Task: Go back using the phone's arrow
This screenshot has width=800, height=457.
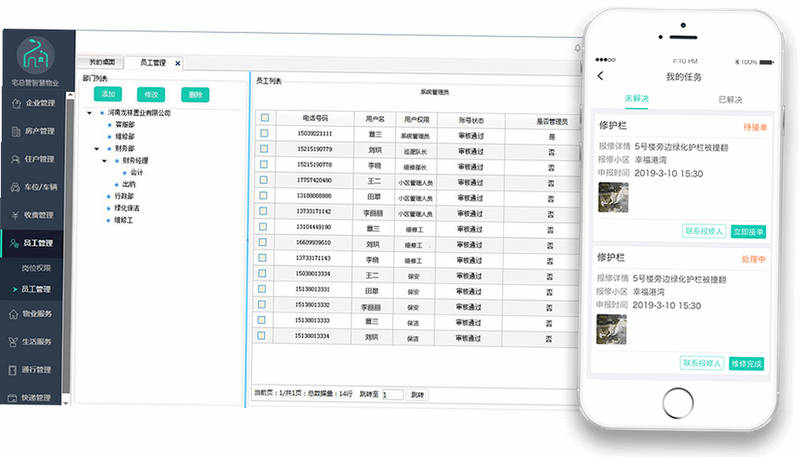Action: (x=601, y=76)
